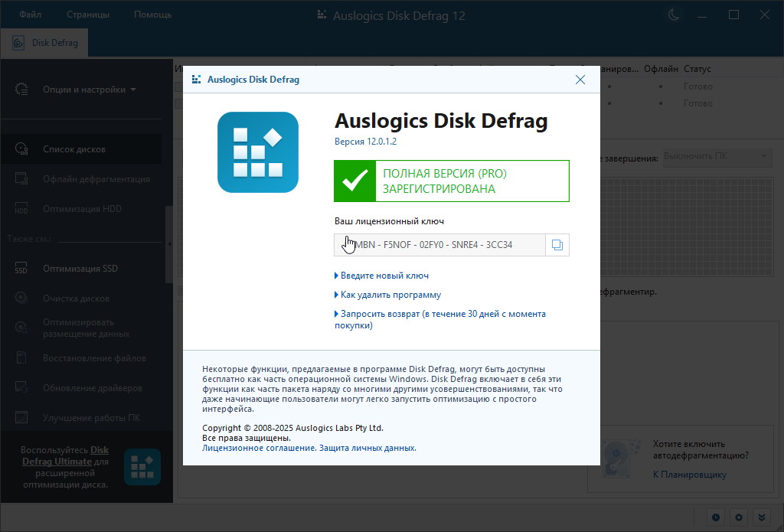Open Оптимизировать размещение данных in sidebar
The height and width of the screenshot is (532, 784).
pyautogui.click(x=81, y=328)
